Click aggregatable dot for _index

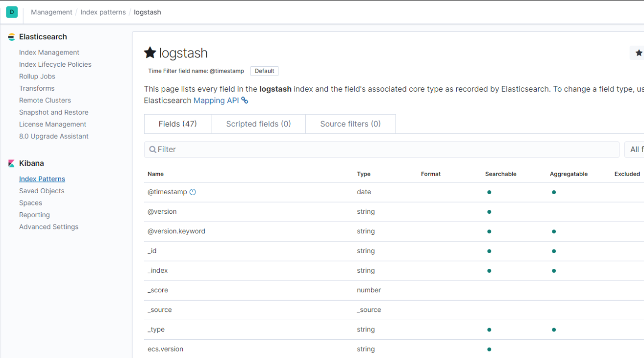pos(554,271)
